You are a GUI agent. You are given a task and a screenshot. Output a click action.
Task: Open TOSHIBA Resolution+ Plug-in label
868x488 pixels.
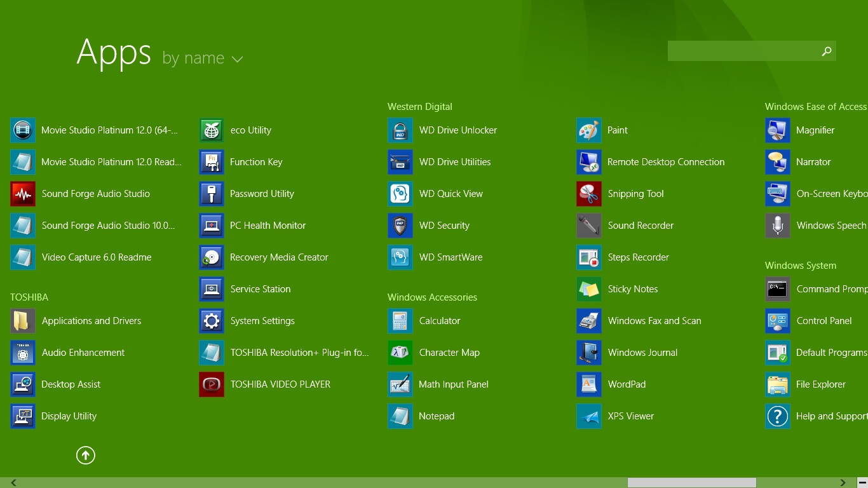click(x=300, y=353)
